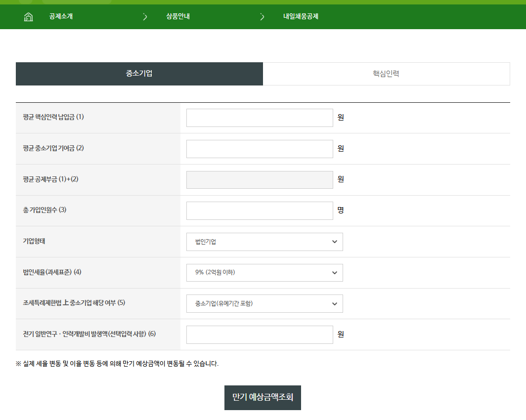Focus the 평균 중소기업 기여금 input field

(x=260, y=149)
